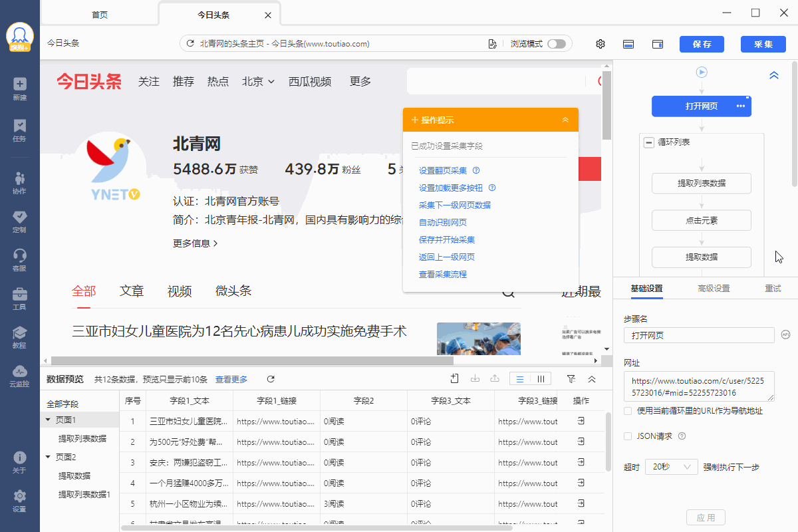Click the row 3 action icon in 操作 column

coord(581,462)
